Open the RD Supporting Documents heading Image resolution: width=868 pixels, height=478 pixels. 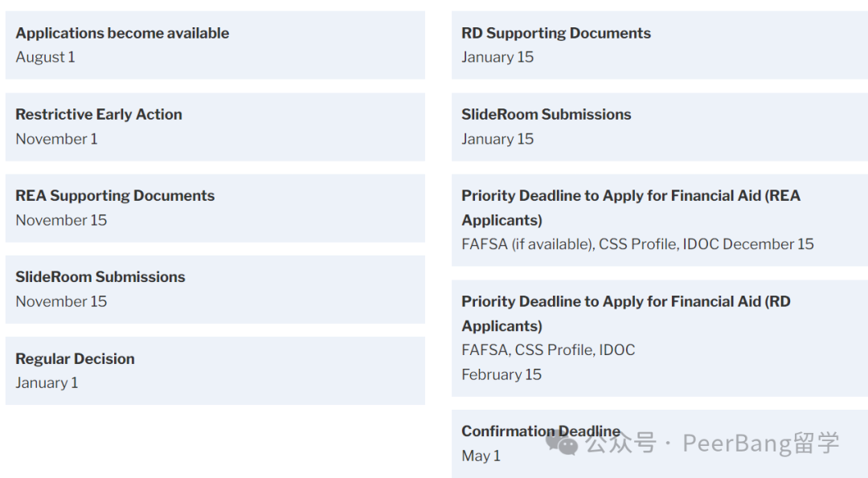(556, 33)
